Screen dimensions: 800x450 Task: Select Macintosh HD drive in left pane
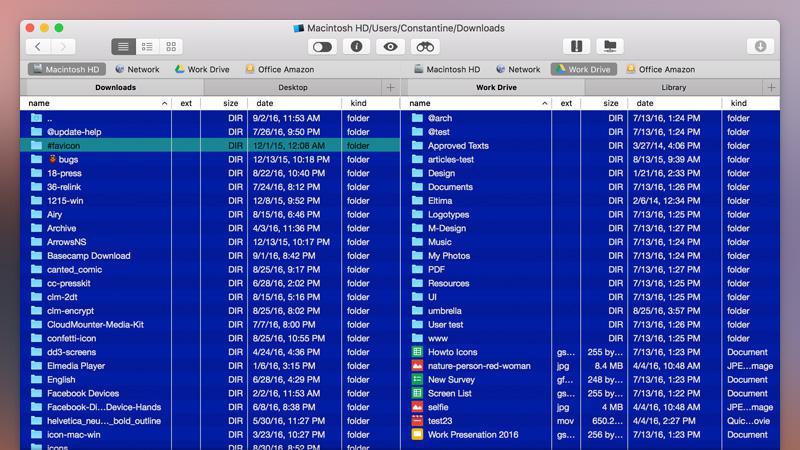click(67, 69)
